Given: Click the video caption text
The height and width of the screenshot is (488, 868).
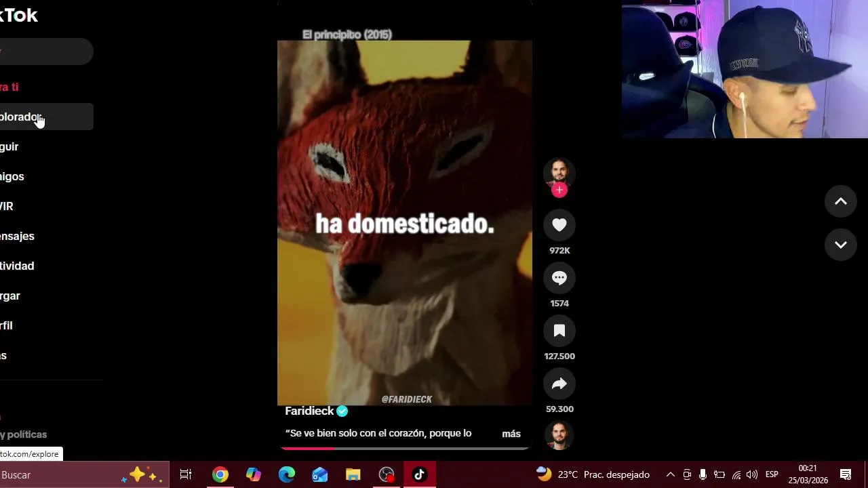Looking at the screenshot, I should [378, 433].
